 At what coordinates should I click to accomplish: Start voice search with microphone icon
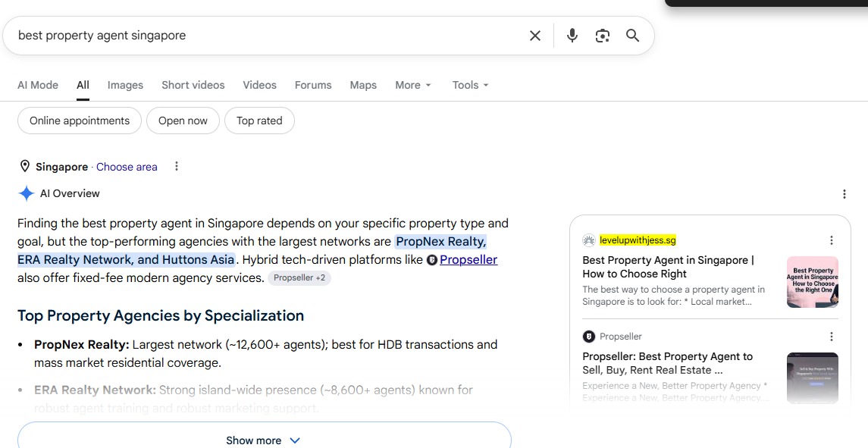coord(572,36)
